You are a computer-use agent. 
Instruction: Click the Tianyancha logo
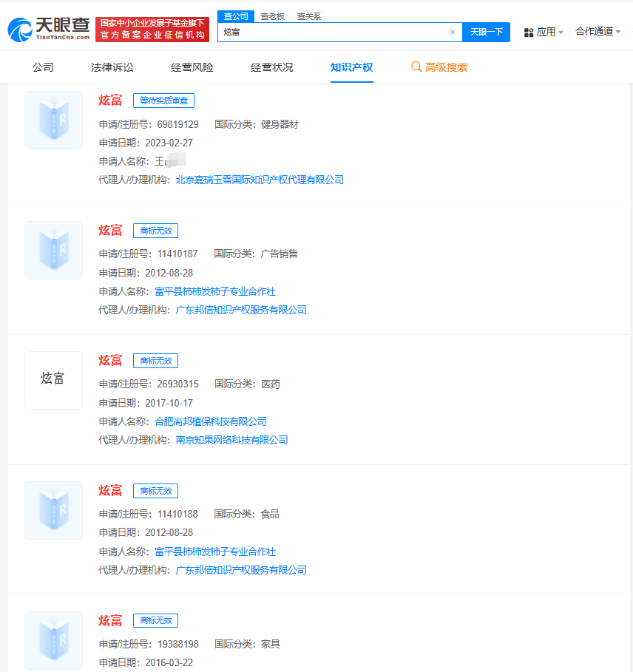pos(47,28)
